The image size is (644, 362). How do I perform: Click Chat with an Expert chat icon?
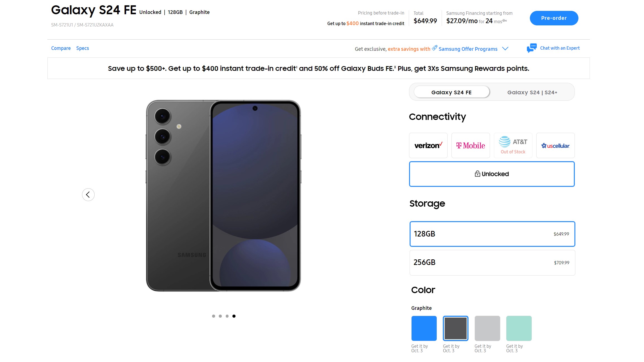(x=531, y=48)
